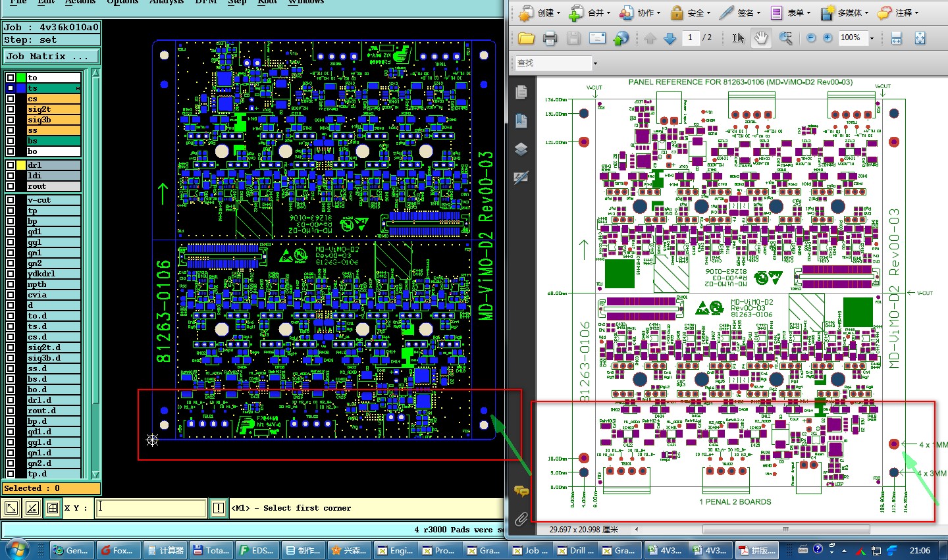Select the Hand pan tool
The height and width of the screenshot is (560, 948).
click(761, 38)
